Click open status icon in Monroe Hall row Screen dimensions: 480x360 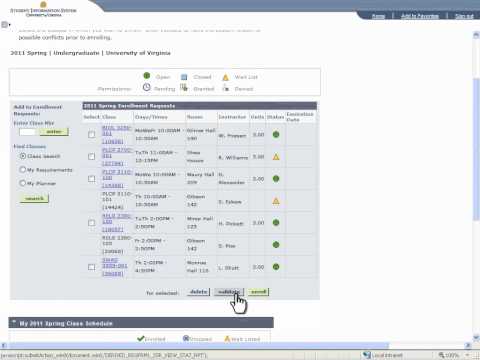point(276,267)
